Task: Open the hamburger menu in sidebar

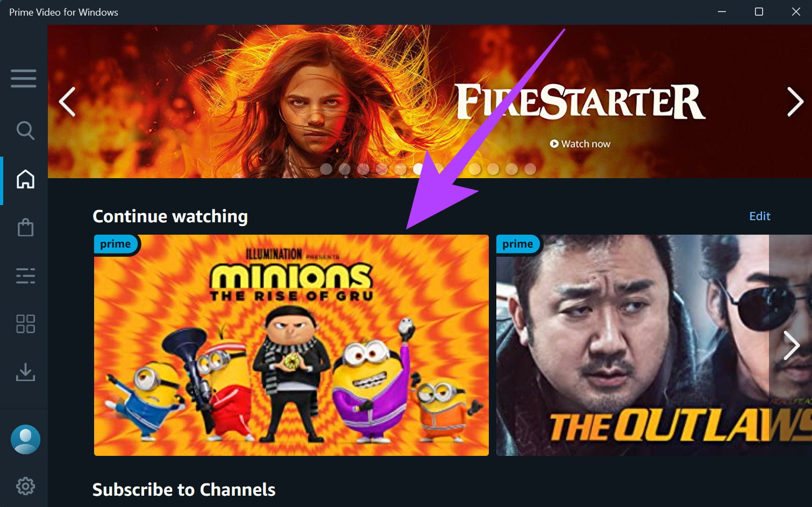Action: tap(24, 78)
